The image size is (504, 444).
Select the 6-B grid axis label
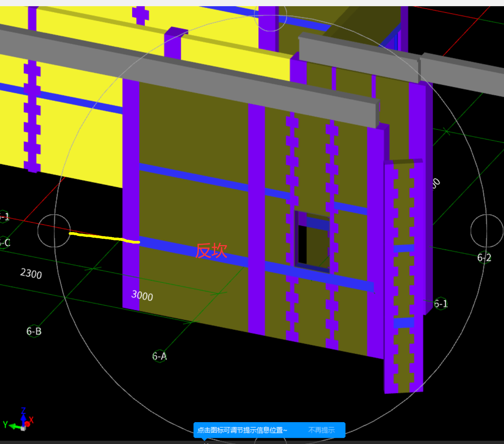(34, 331)
